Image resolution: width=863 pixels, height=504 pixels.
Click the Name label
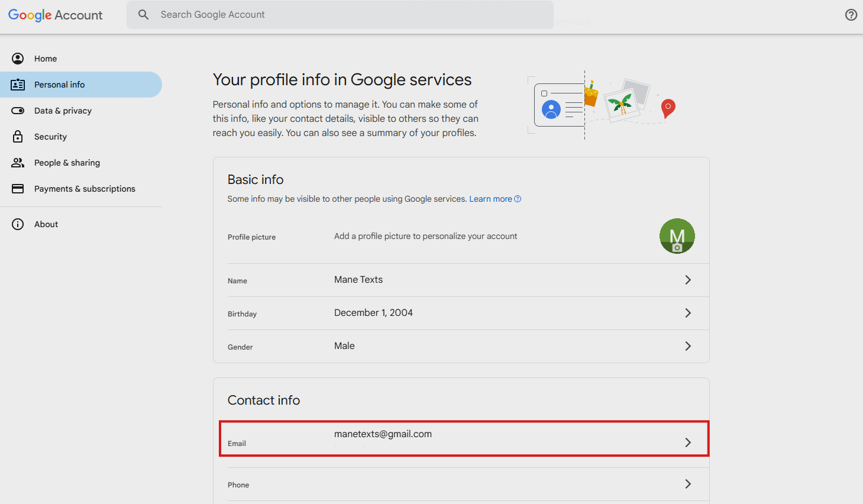[237, 281]
